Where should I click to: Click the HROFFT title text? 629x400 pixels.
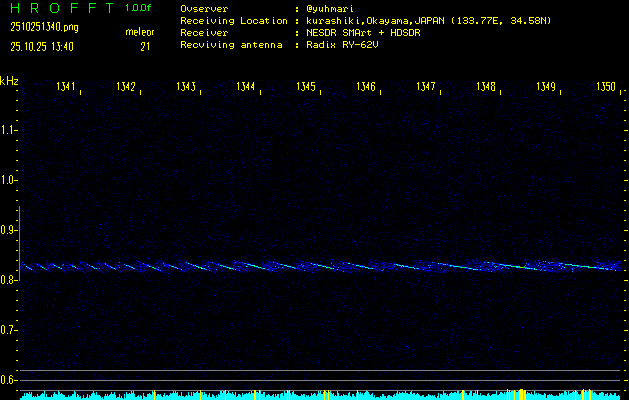tap(61, 8)
